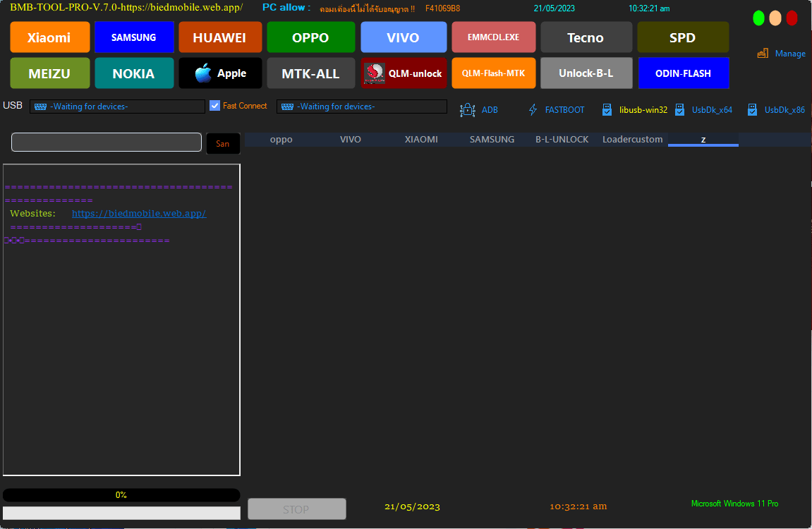This screenshot has width=812, height=529.
Task: Switch to the Loadercustom tab
Action: click(x=632, y=139)
